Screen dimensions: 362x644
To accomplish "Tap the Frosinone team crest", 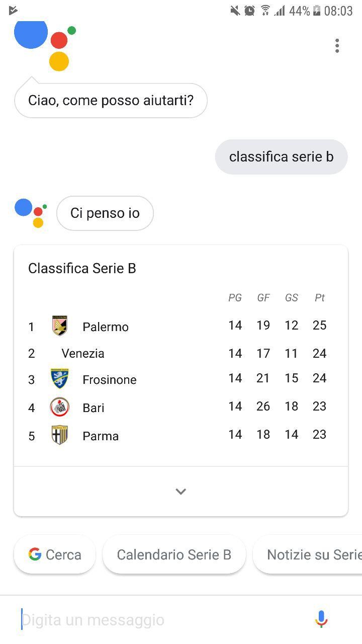I will coord(60,379).
